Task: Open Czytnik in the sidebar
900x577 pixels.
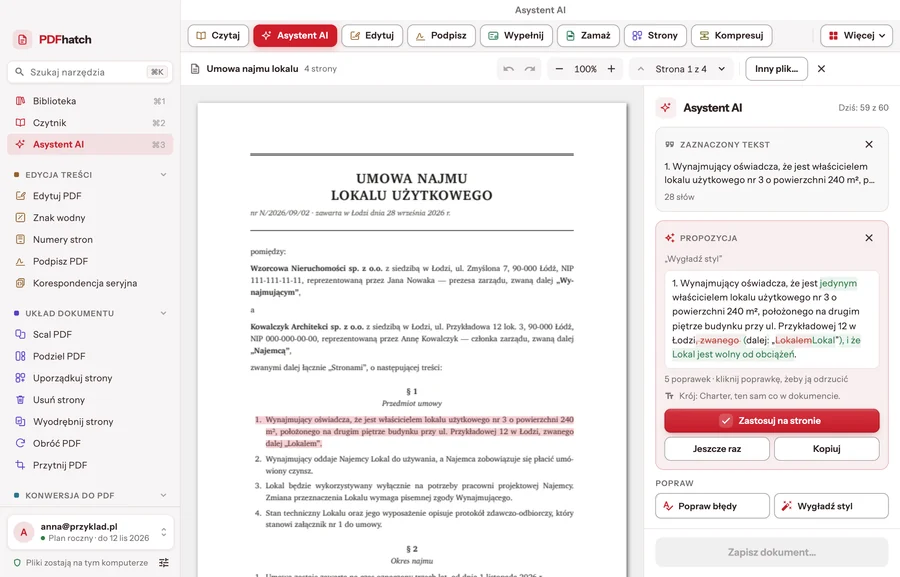Action: point(90,123)
